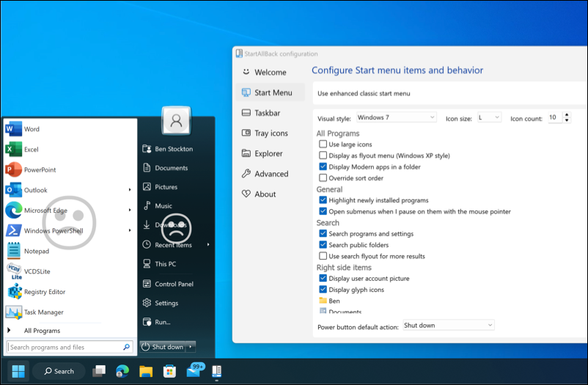Switch to the Taskbar section

pyautogui.click(x=266, y=113)
